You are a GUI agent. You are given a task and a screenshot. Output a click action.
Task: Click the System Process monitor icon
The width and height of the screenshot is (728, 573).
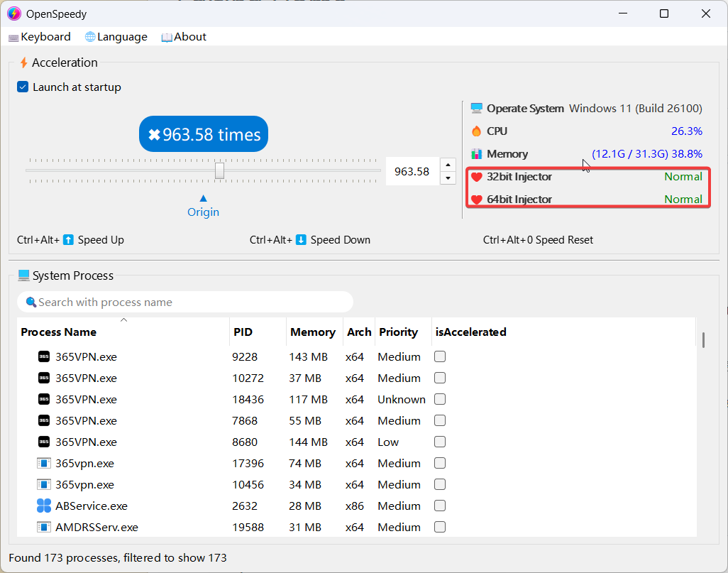(23, 275)
